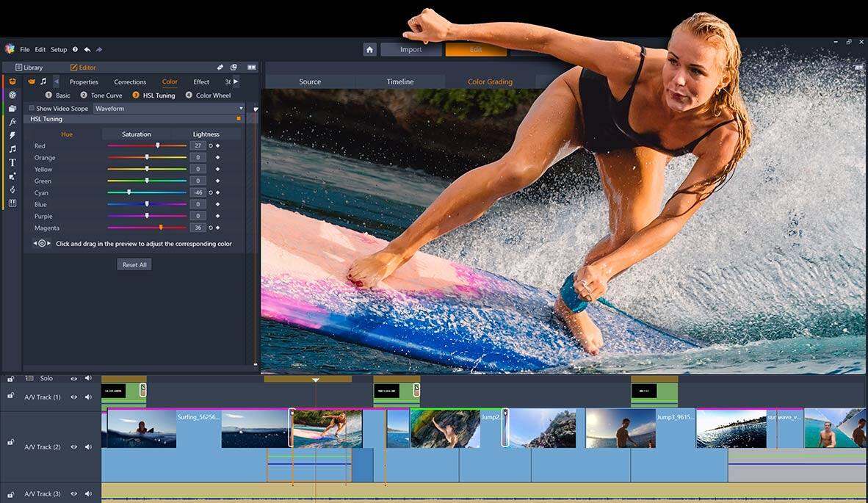Activate the on-preview color selector target icon
The image size is (868, 503).
tap(42, 244)
